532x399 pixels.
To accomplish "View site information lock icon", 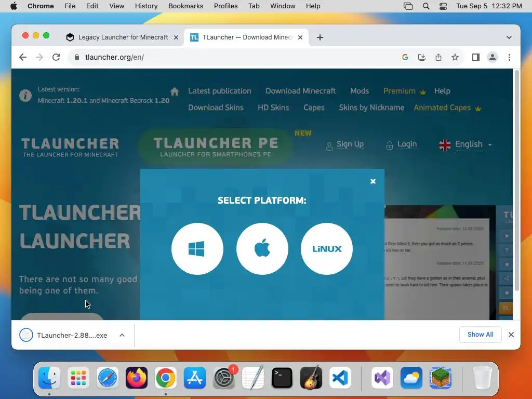I will point(77,57).
